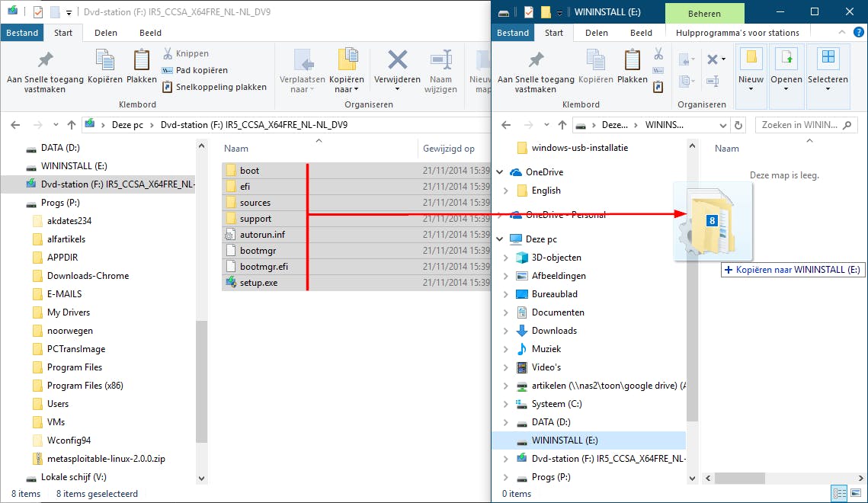Collapse the Deze pc tree node
The image size is (868, 503).
[x=501, y=239]
